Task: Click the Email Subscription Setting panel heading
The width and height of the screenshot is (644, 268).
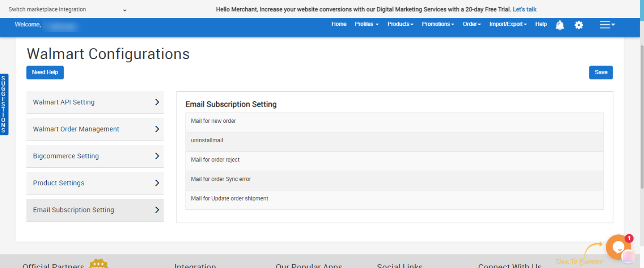Action: [x=231, y=104]
